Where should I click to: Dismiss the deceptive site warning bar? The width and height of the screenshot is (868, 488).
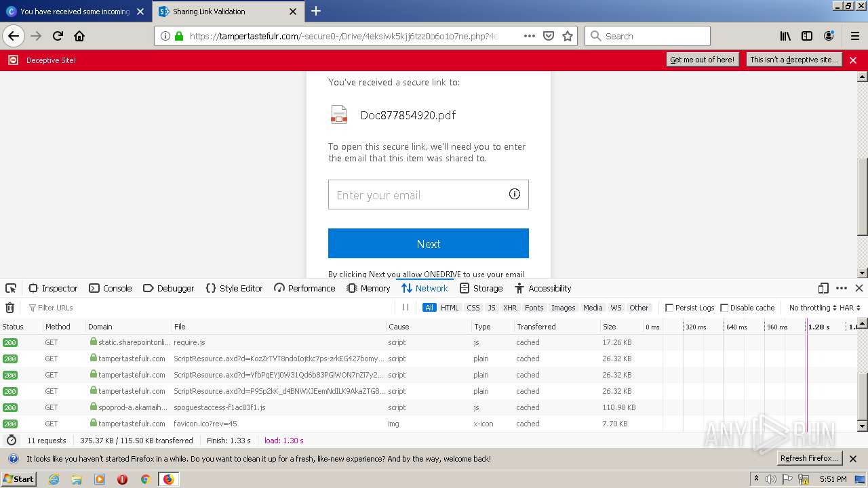tap(853, 60)
